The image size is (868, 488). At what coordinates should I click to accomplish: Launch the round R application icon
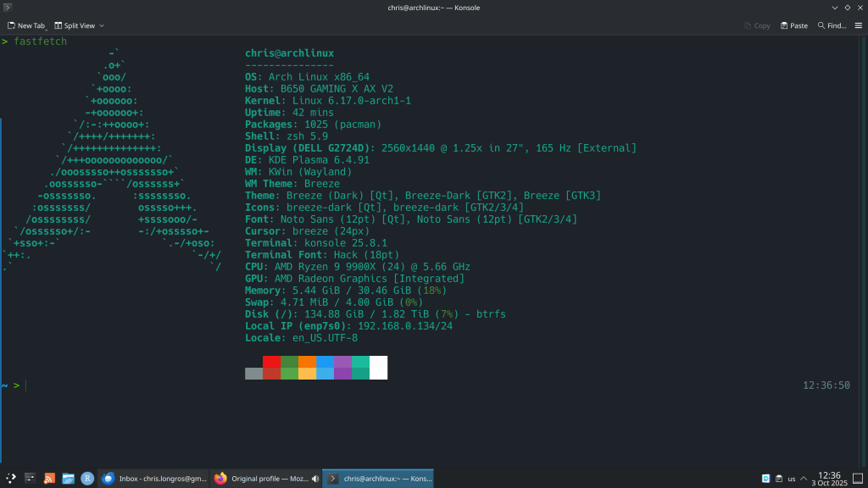click(86, 479)
